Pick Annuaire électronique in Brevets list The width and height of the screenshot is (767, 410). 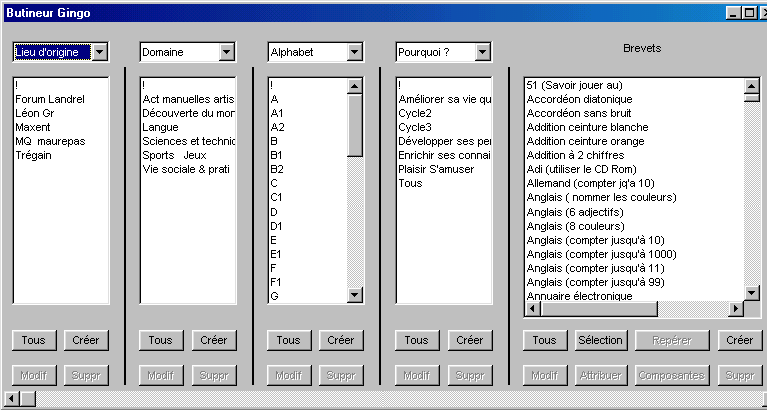579,296
